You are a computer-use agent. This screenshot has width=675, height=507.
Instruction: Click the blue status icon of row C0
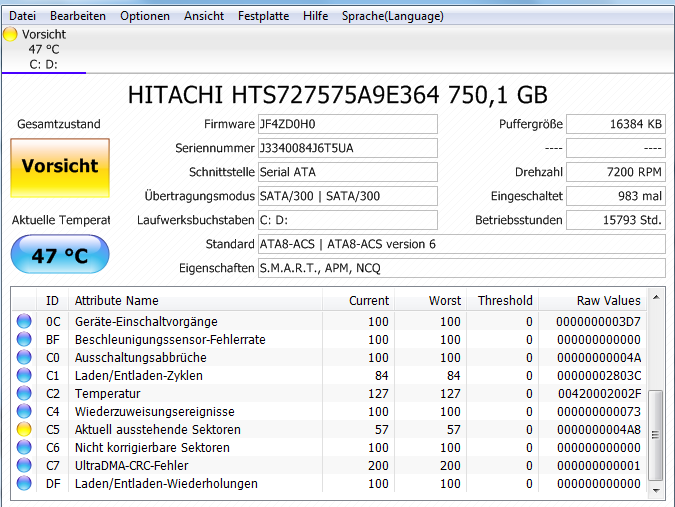(x=24, y=357)
